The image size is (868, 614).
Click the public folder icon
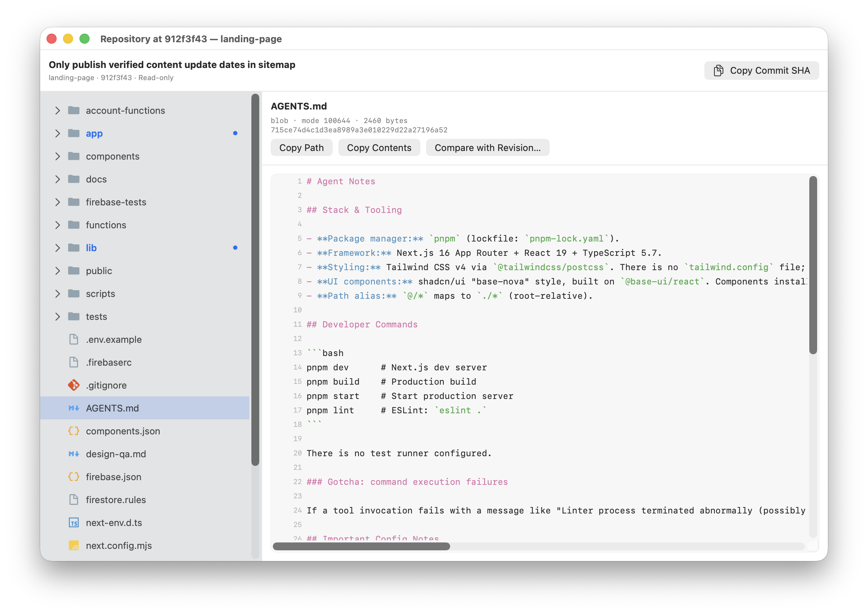74,271
